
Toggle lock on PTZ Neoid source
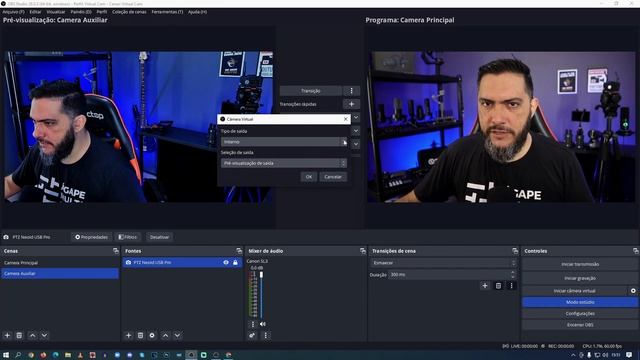point(235,262)
